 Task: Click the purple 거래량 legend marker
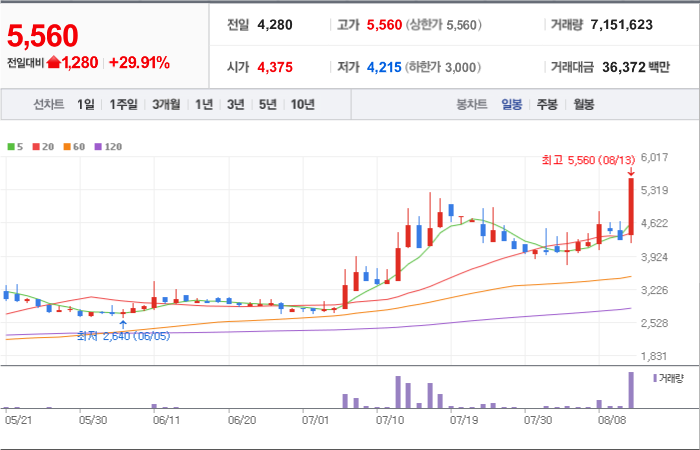(655, 379)
